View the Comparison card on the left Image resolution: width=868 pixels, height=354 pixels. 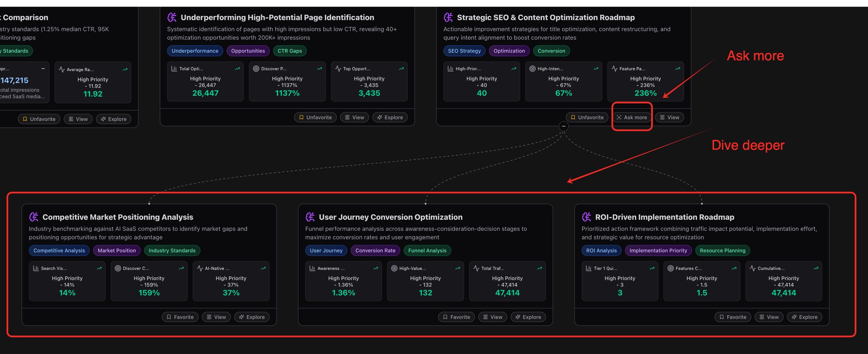pyautogui.click(x=78, y=119)
